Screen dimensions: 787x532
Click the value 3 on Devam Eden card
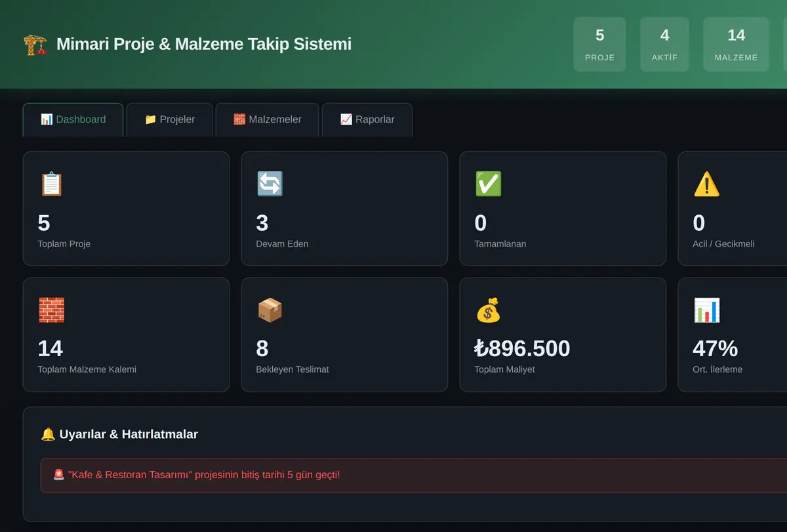click(x=262, y=223)
